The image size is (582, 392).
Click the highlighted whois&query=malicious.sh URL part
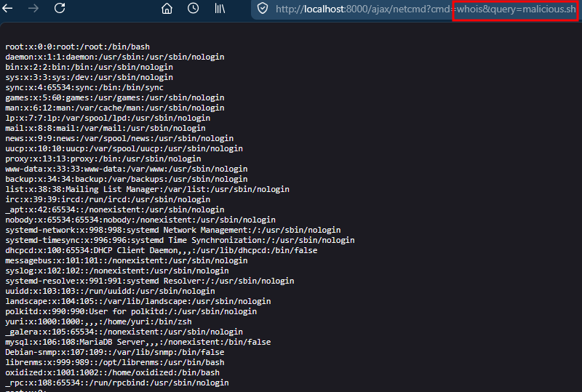518,9
